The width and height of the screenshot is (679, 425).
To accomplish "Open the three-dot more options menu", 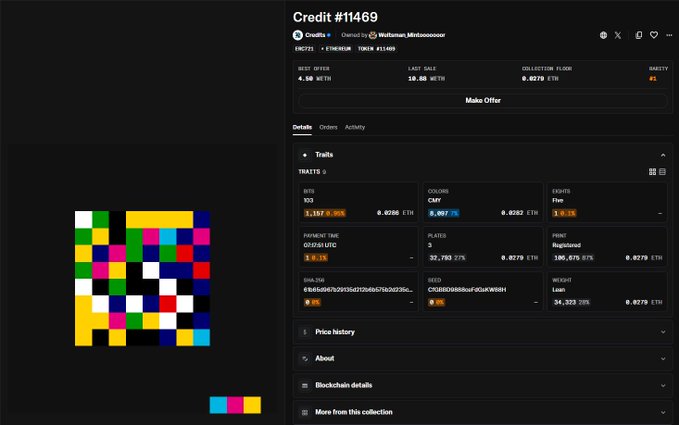I will click(x=669, y=35).
